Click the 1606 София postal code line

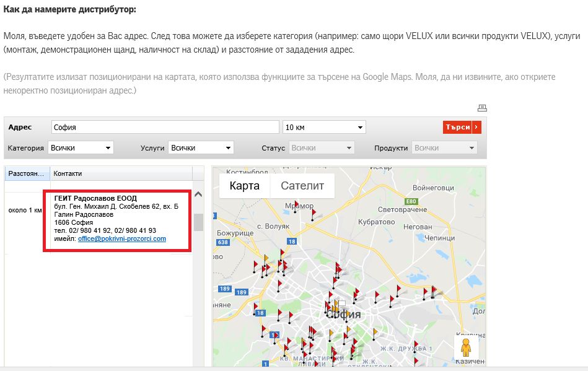coord(74,222)
